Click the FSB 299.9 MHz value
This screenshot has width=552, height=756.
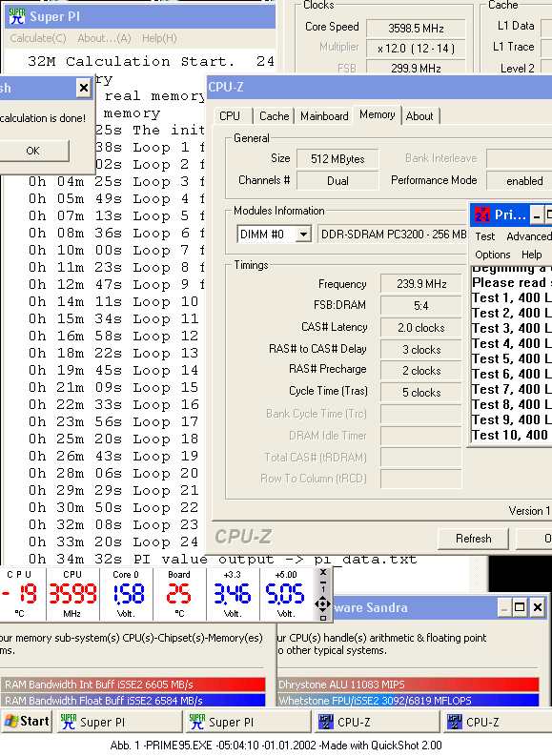click(x=416, y=69)
